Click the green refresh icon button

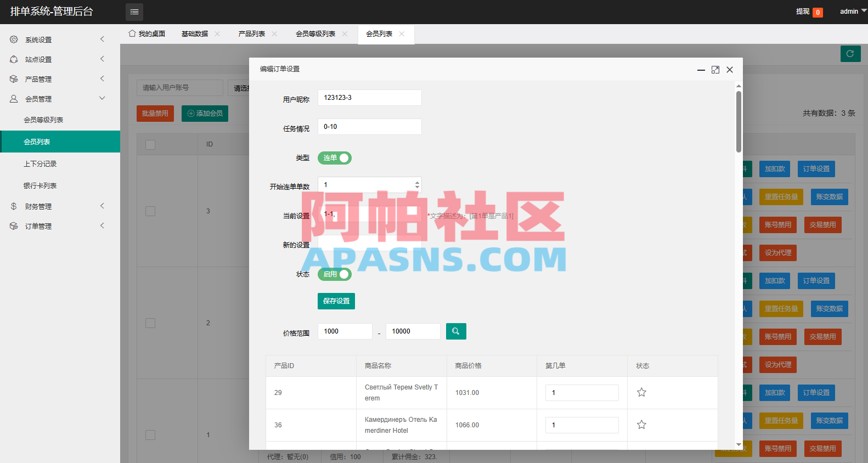tap(850, 54)
